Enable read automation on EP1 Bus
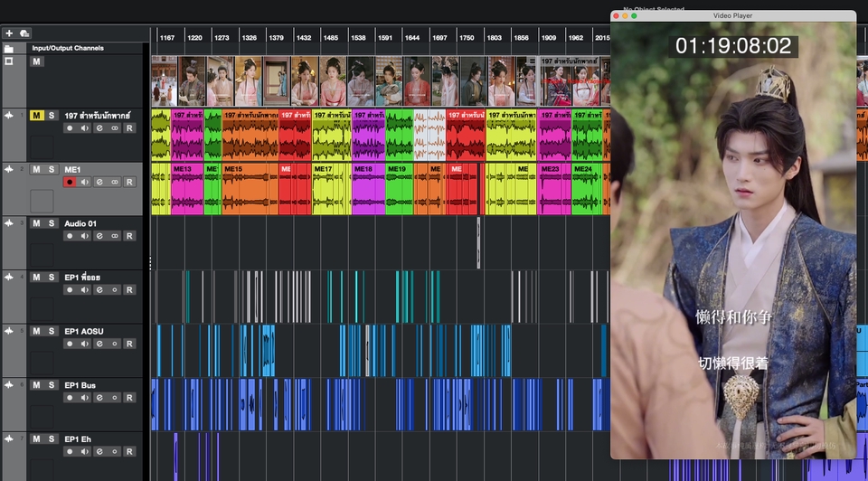Viewport: 868px width, 481px height. (x=129, y=398)
